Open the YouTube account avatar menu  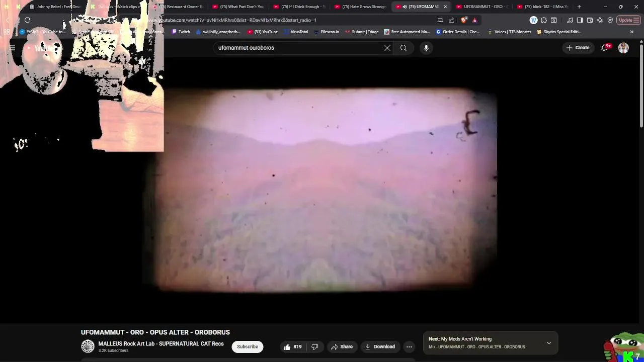[623, 48]
